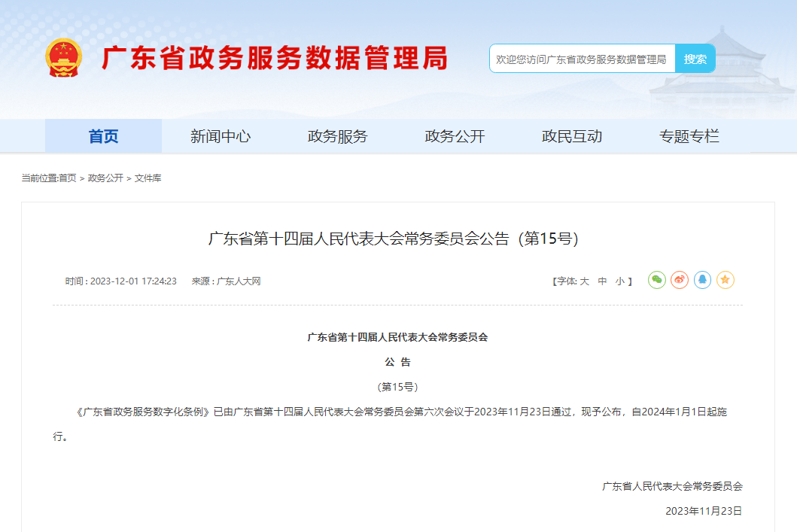The image size is (797, 532).
Task: Share to Qzone using the star icon
Action: tap(724, 279)
